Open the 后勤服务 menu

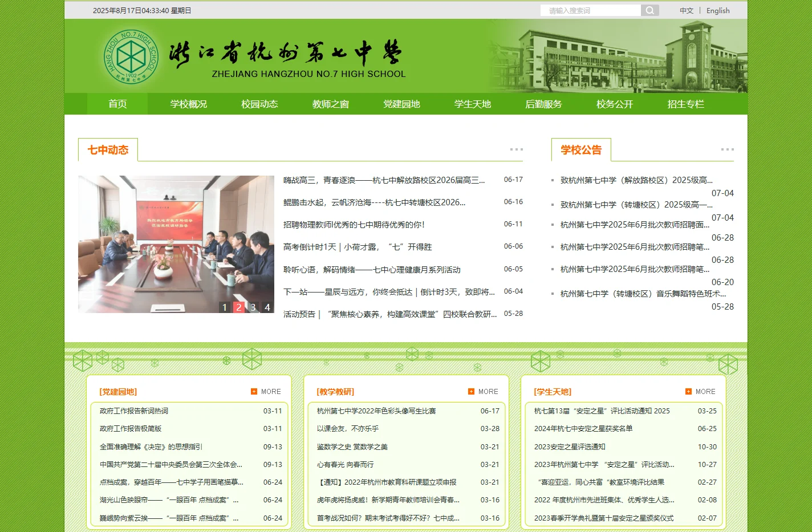(x=543, y=104)
